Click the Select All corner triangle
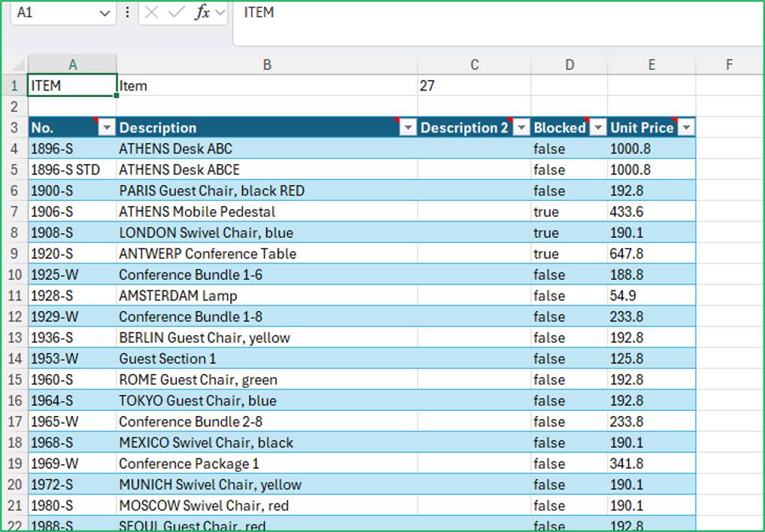Screen dimensions: 765x532 (x=18, y=65)
